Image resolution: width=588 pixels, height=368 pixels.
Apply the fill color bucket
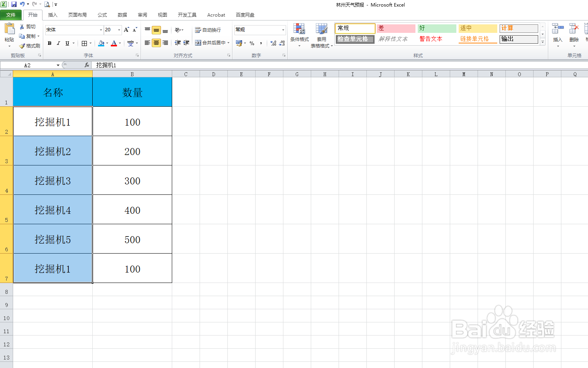(x=101, y=43)
